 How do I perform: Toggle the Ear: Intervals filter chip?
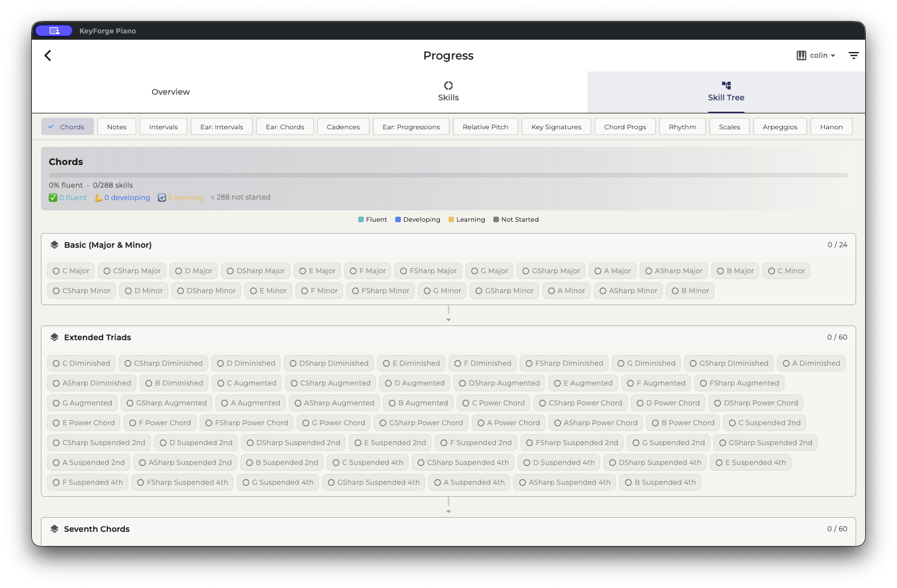(222, 127)
